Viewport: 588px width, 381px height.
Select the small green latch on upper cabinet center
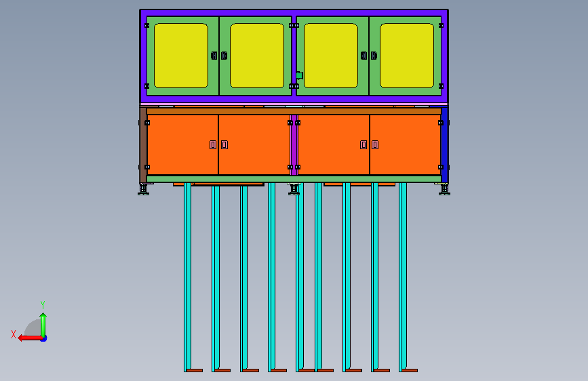pyautogui.click(x=299, y=75)
